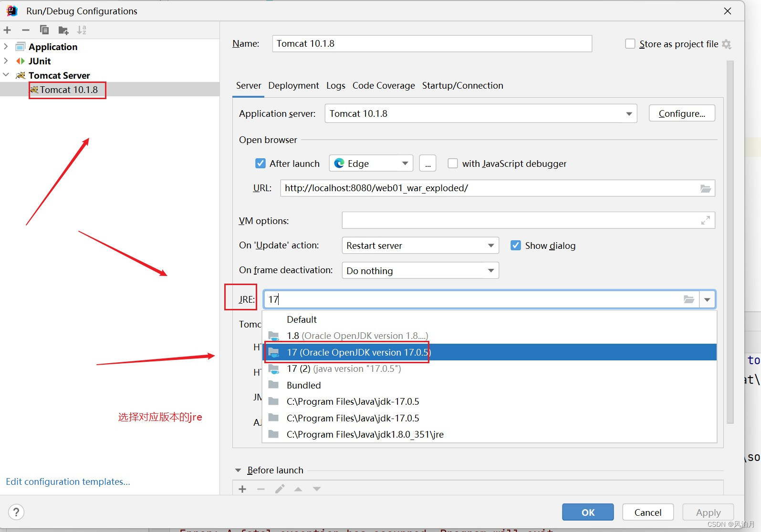
Task: Click the browser ellipsis button
Action: click(x=428, y=164)
